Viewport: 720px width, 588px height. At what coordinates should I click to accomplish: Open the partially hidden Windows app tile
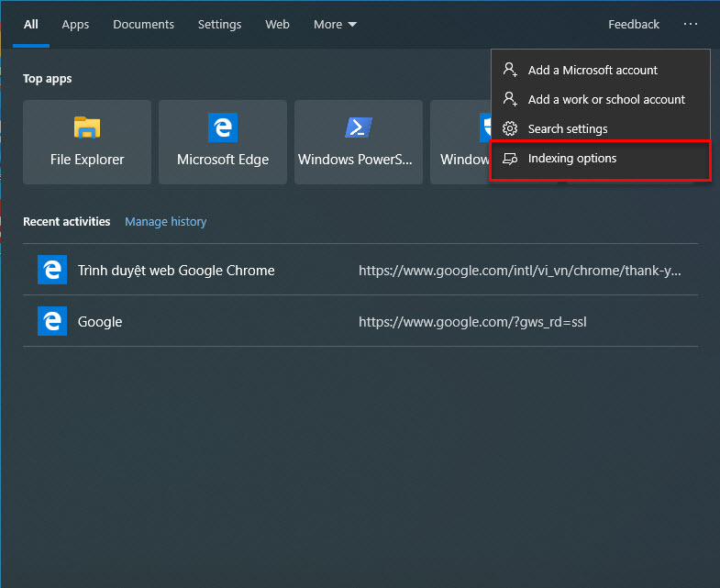(460, 142)
